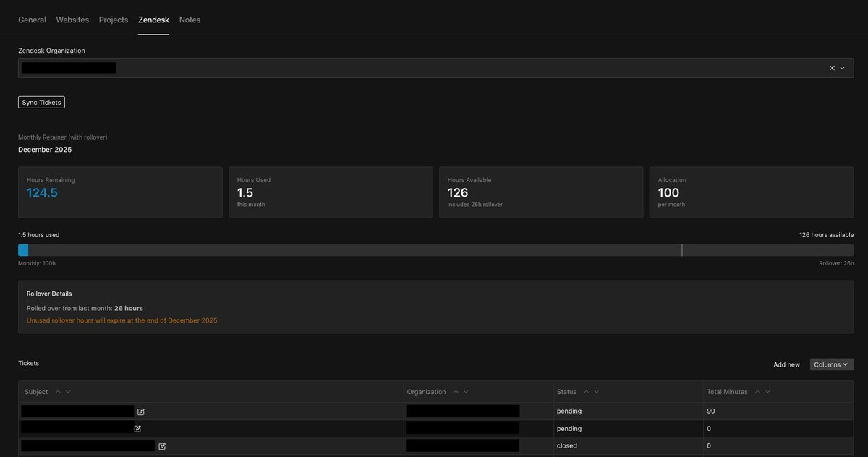Screen dimensions: 868x457
Task: Click the Tickets section heading
Action: point(29,363)
